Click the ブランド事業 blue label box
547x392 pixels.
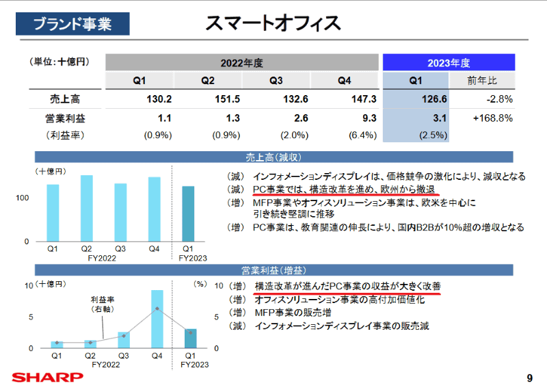click(72, 24)
